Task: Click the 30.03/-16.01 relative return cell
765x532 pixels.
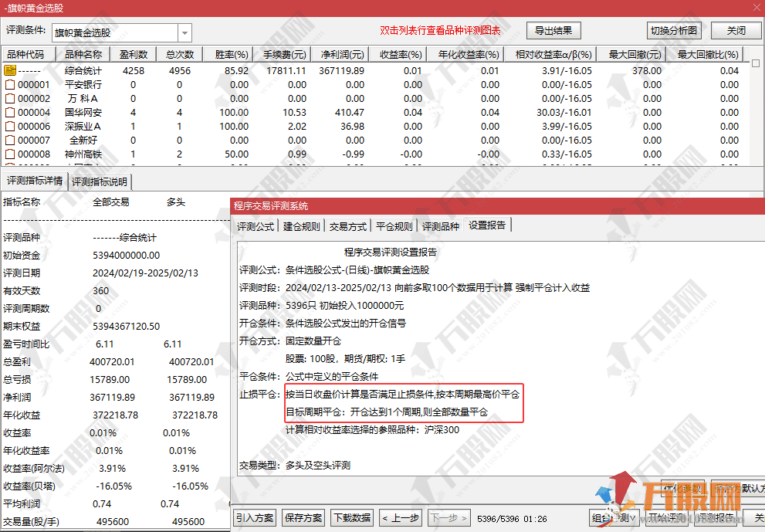Action: (x=564, y=112)
